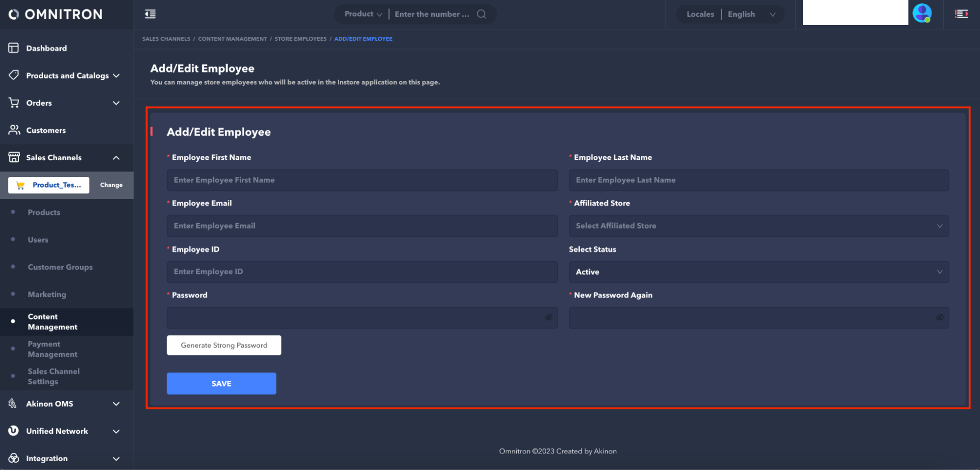Click the Unified Network icon
Screen dimensions: 980x470
14,431
